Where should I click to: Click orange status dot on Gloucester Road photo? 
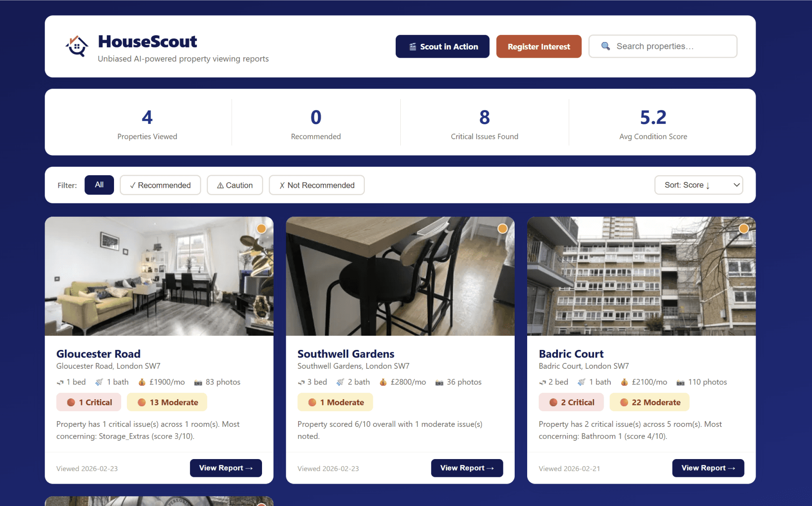click(x=262, y=228)
